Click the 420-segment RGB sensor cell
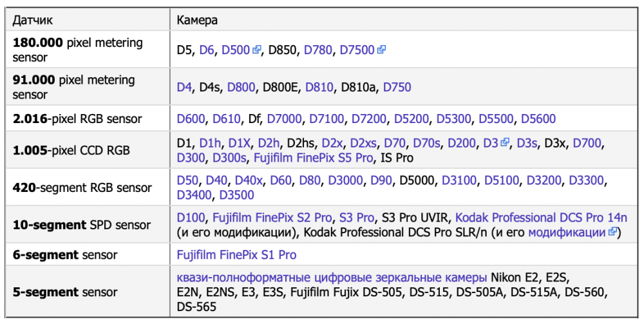Image resolution: width=644 pixels, height=324 pixels. pos(88,187)
